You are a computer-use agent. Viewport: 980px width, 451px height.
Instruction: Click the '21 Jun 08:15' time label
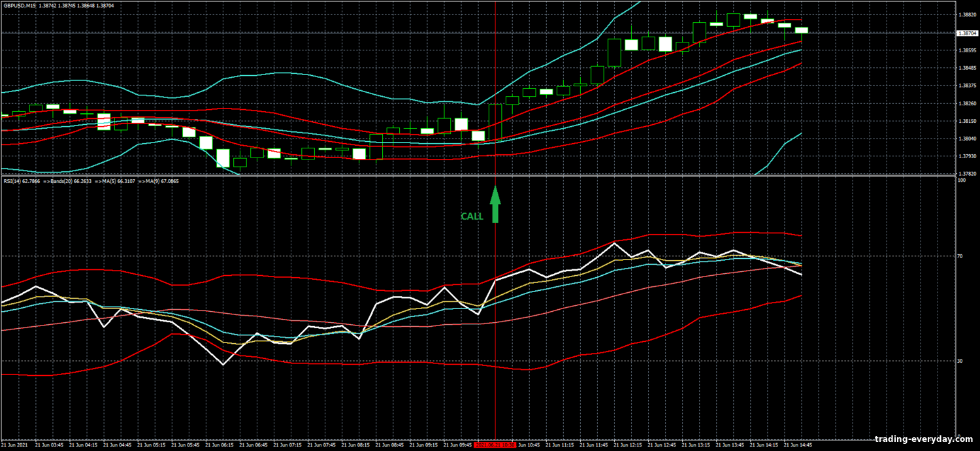(x=355, y=445)
